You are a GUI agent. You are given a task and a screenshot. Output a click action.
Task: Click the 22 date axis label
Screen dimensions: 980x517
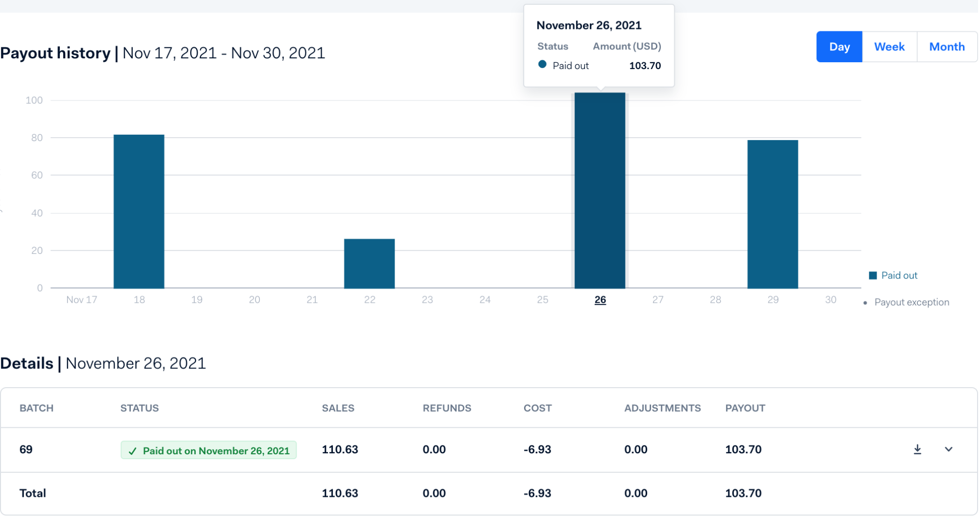coord(370,300)
